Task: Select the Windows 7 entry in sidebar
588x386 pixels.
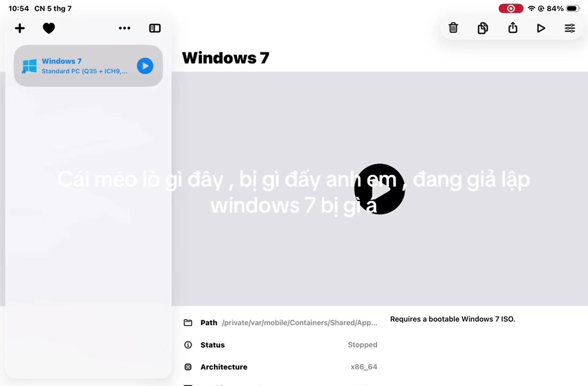Action: click(x=89, y=66)
